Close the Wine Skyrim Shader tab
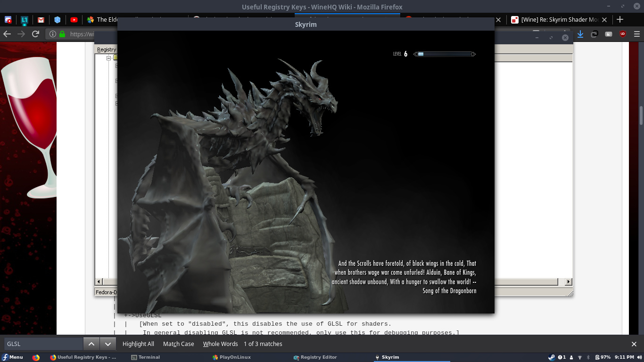The width and height of the screenshot is (644, 362). [604, 20]
